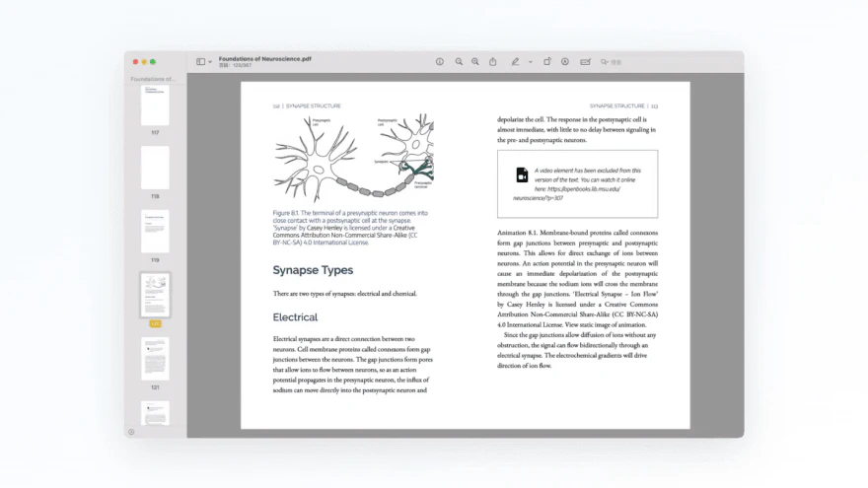Open the share menu icon
Screen dimensions: 868x488
493,62
